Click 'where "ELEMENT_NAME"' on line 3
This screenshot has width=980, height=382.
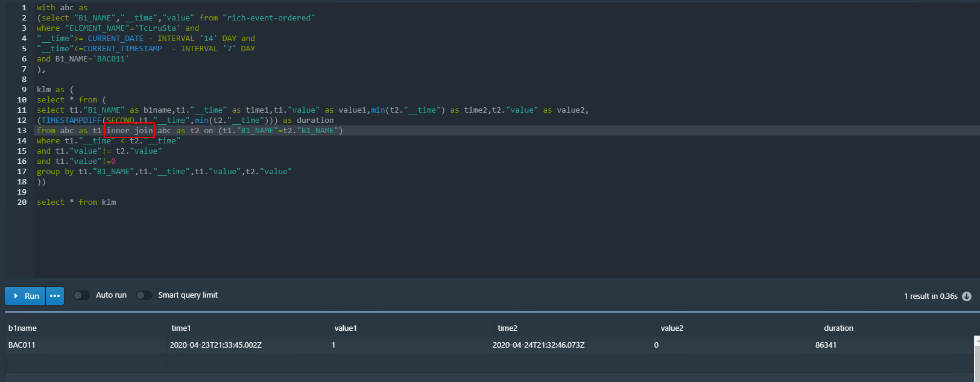pos(81,28)
